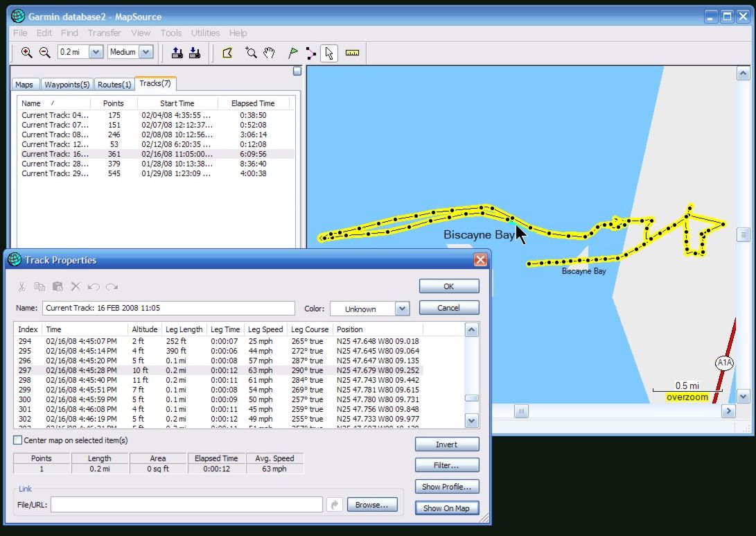756x536 pixels.
Task: Click the File/URL input field
Action: 186,505
